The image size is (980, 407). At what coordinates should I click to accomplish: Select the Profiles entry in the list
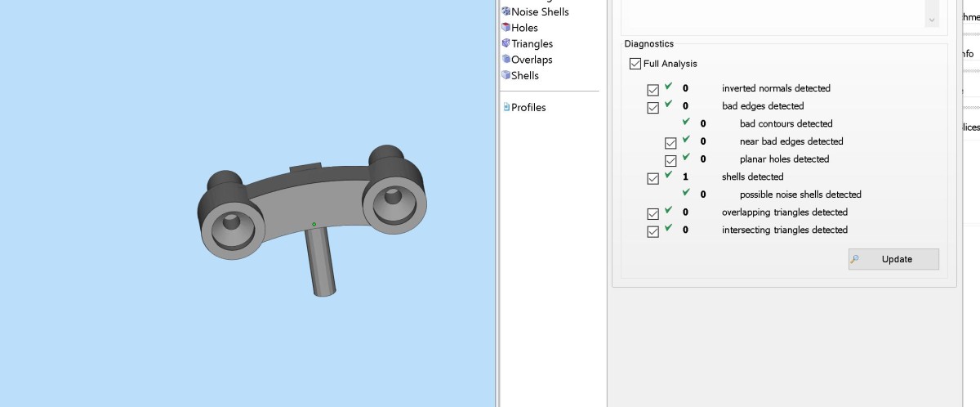pos(528,107)
